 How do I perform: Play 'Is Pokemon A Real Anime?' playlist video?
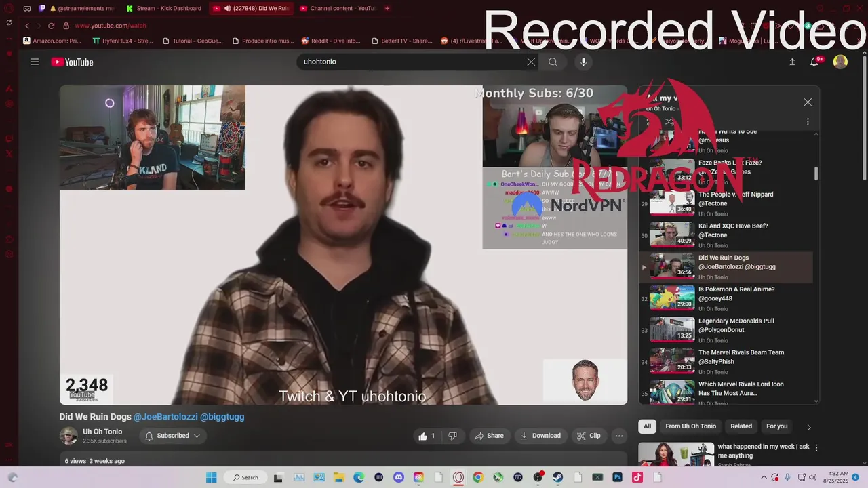pyautogui.click(x=726, y=298)
